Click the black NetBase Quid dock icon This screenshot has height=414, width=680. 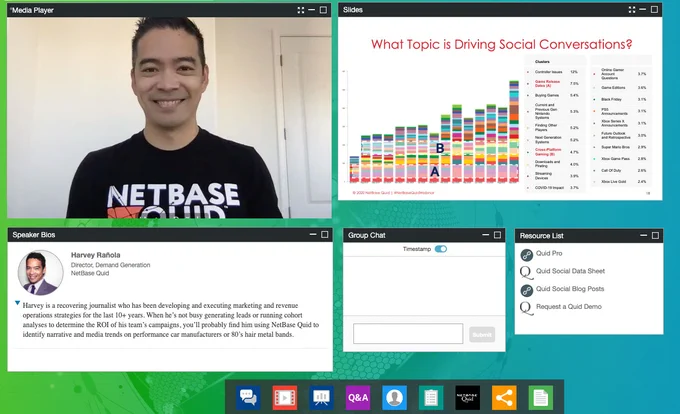pyautogui.click(x=468, y=397)
